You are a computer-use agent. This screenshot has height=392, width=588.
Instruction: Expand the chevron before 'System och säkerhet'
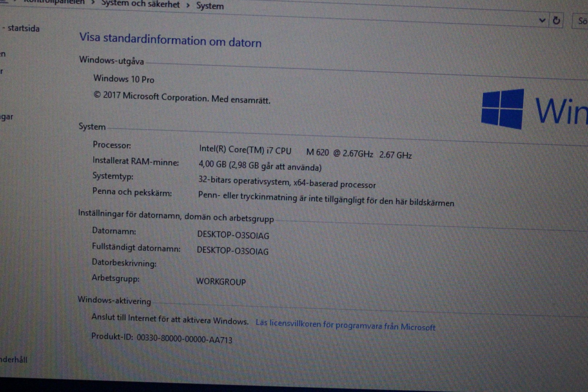(x=93, y=3)
